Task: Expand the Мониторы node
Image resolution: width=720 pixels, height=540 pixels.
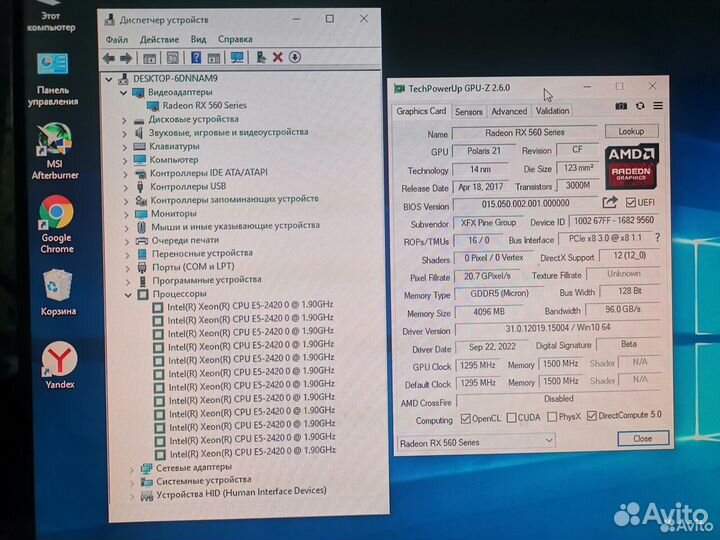Action: (126, 214)
